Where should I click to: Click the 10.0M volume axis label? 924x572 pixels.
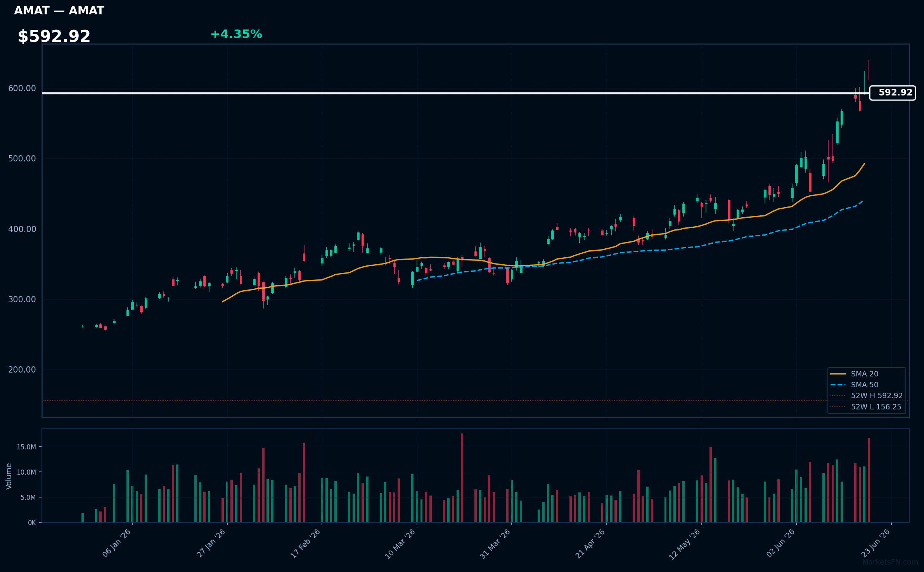(26, 472)
